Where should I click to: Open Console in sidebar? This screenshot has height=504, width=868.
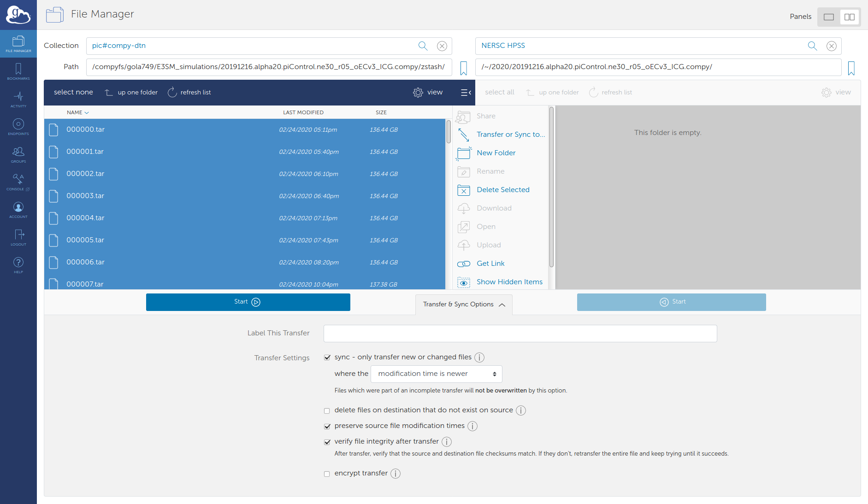click(18, 182)
